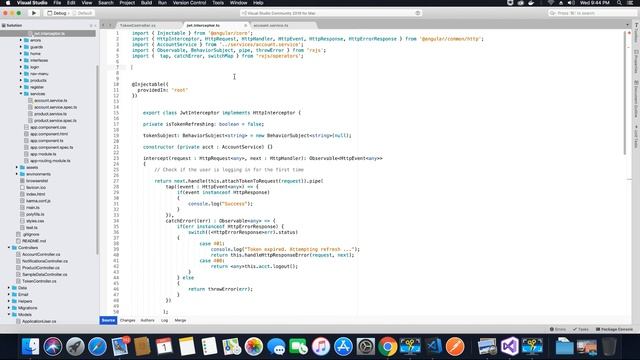Viewport: 640px width, 360px height.
Task: Open app.component.html file
Action: [49, 134]
